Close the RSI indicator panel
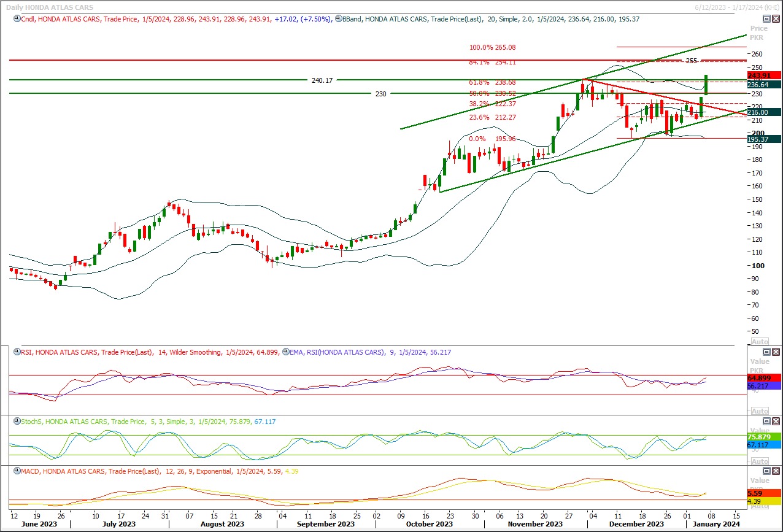The width and height of the screenshot is (783, 532). pos(776,352)
